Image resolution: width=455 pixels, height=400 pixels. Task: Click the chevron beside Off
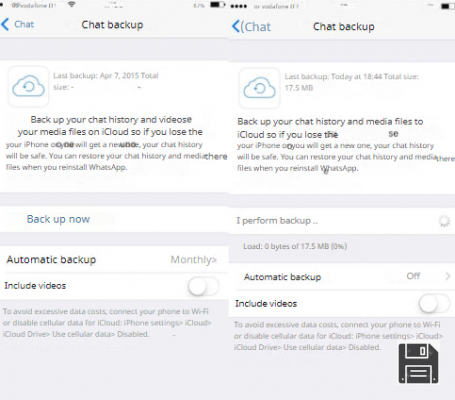(x=448, y=276)
